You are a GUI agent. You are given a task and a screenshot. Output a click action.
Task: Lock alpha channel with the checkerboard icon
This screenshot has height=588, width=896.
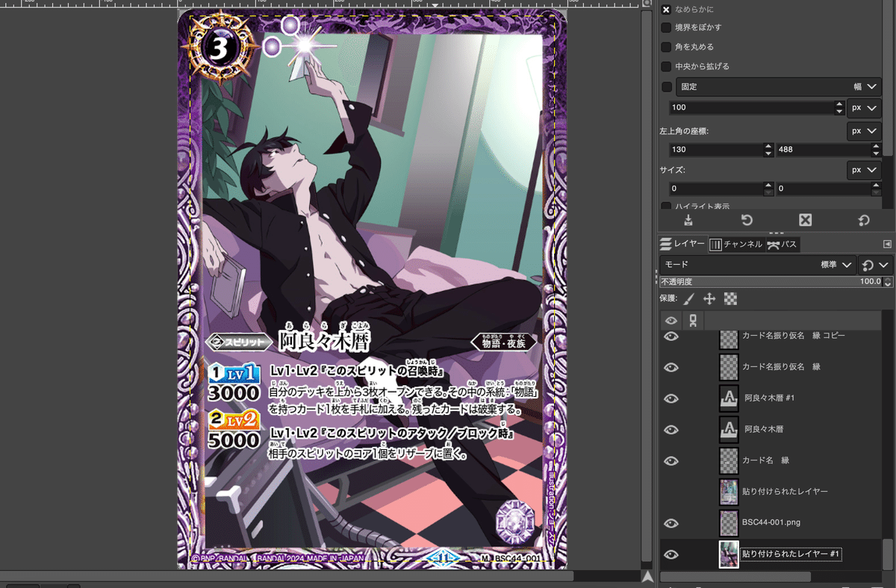coord(730,298)
